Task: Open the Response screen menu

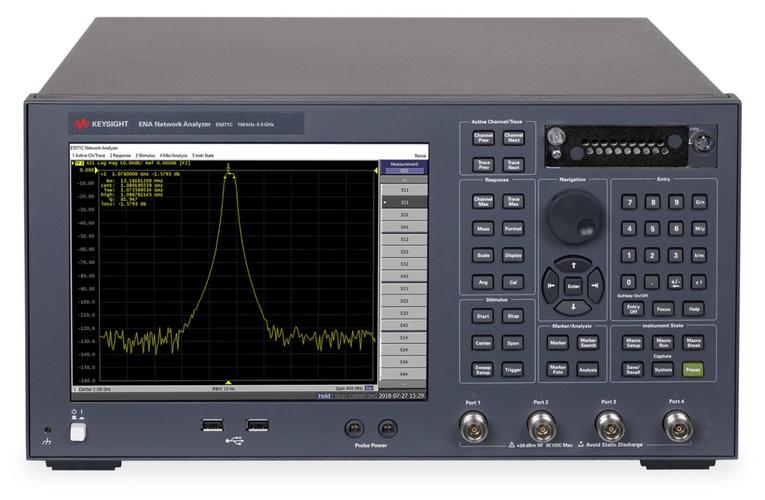Action: (120, 156)
